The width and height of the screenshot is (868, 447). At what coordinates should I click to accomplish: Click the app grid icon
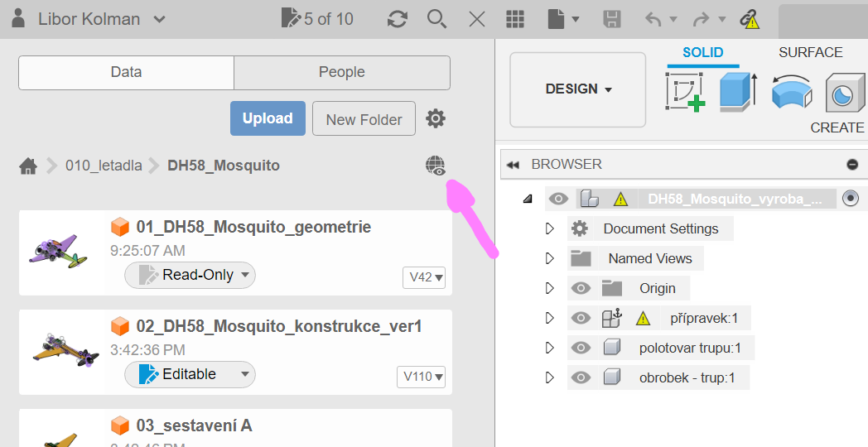516,19
